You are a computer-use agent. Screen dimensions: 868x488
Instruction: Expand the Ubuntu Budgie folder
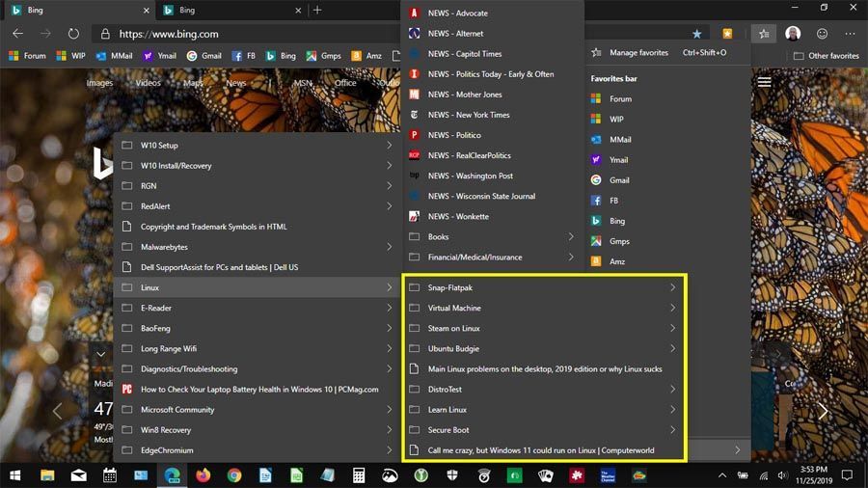pyautogui.click(x=544, y=348)
